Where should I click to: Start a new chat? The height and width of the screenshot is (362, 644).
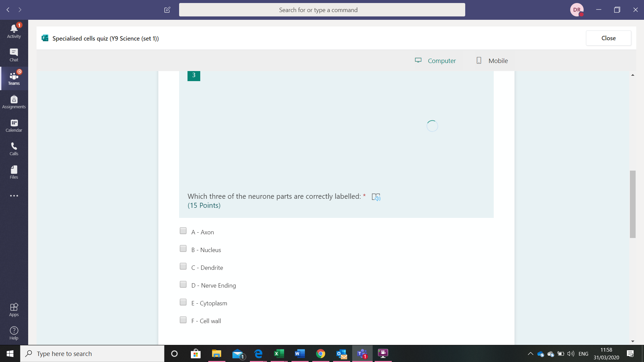[x=167, y=10]
